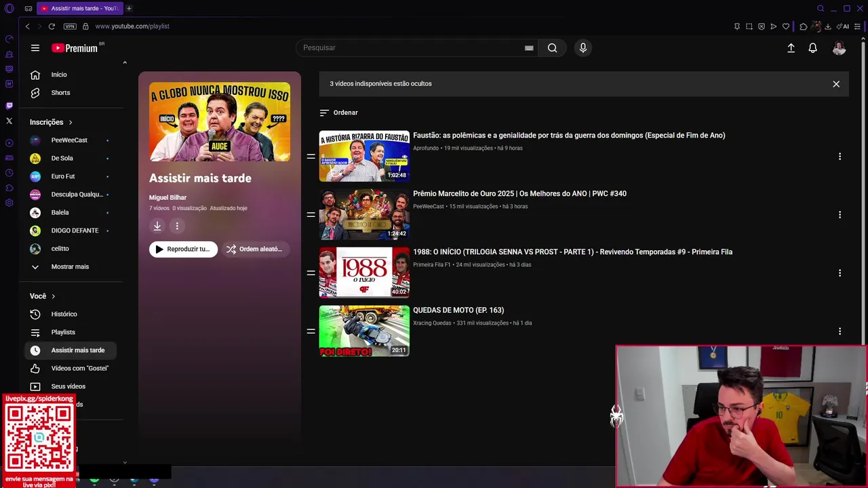Open Início in the sidebar
Screen dimensions: 868x488
pyautogui.click(x=70, y=75)
